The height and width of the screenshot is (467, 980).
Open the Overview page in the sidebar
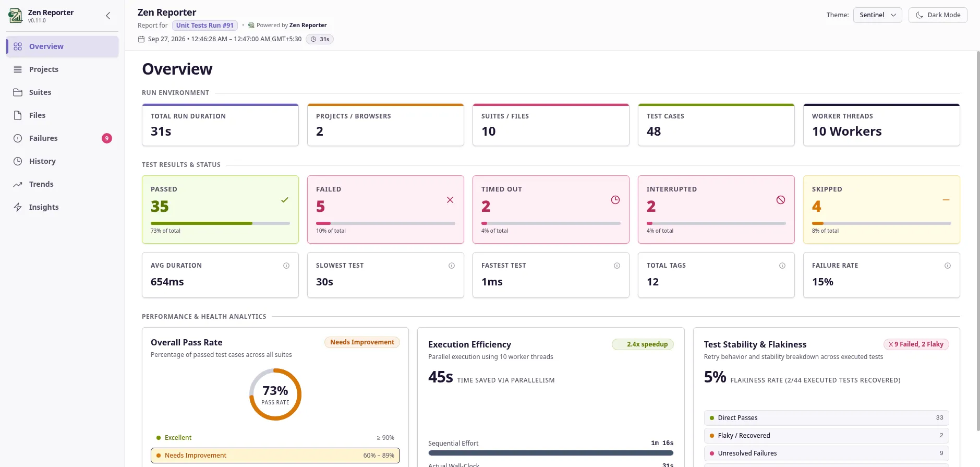coord(63,46)
